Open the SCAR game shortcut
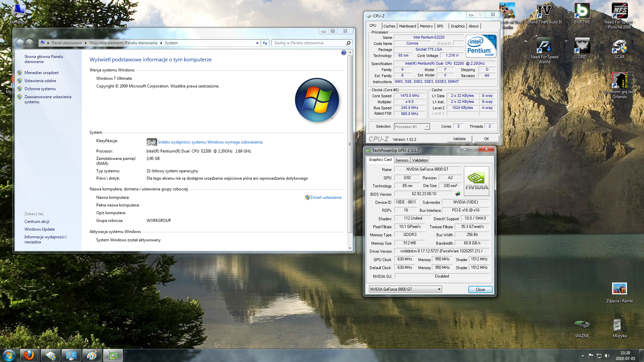 tap(620, 48)
